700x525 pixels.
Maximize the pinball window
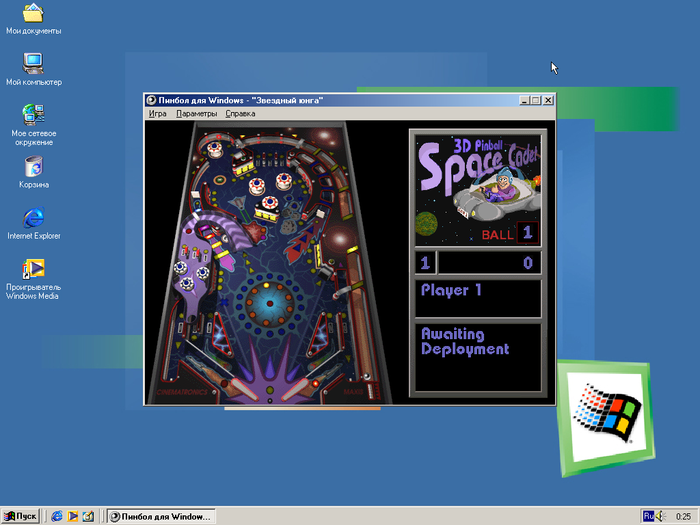pos(535,100)
